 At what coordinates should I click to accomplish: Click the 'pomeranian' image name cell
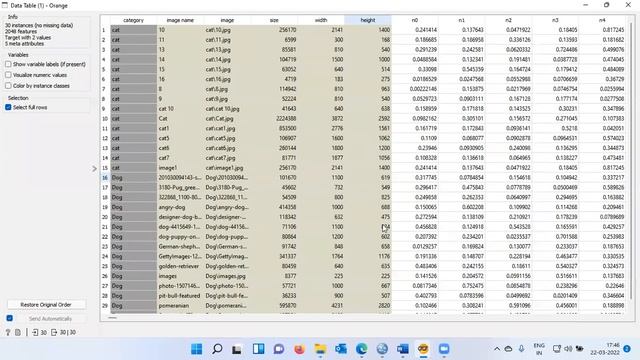coord(180,306)
